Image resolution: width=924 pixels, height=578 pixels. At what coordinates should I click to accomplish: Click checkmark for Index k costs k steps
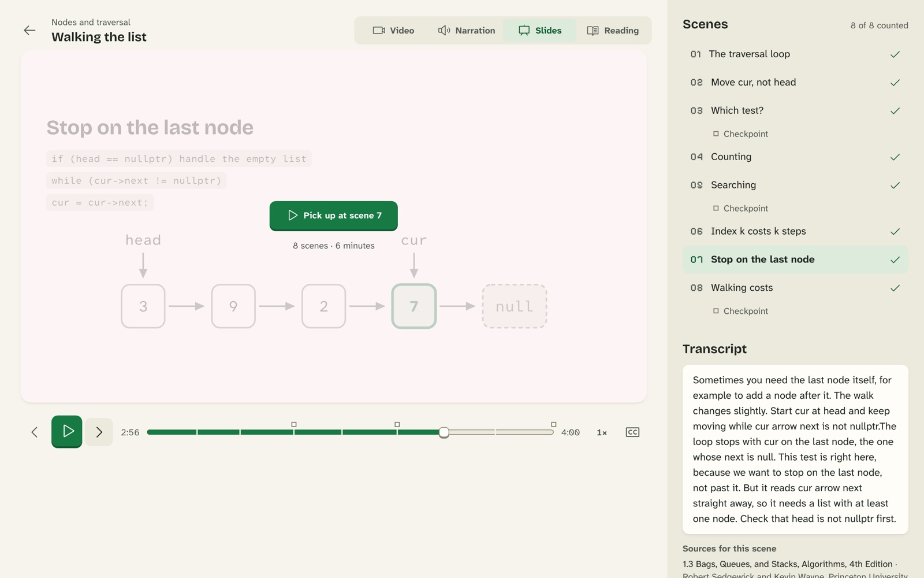tap(895, 232)
